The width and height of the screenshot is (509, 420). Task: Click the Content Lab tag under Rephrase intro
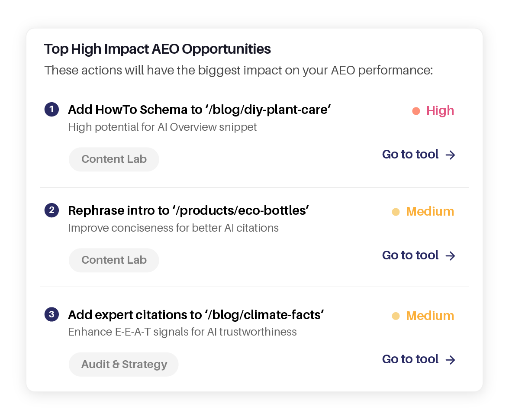114,260
